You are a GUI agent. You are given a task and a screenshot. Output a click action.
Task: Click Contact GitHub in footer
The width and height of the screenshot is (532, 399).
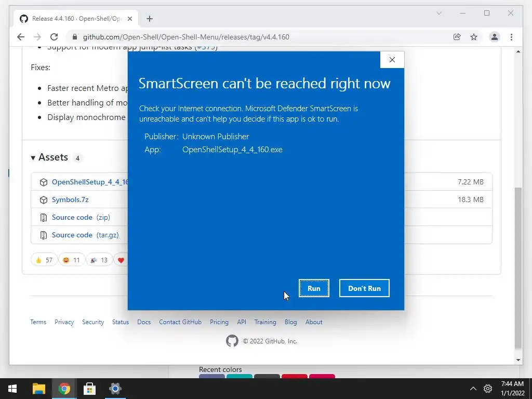coord(180,322)
